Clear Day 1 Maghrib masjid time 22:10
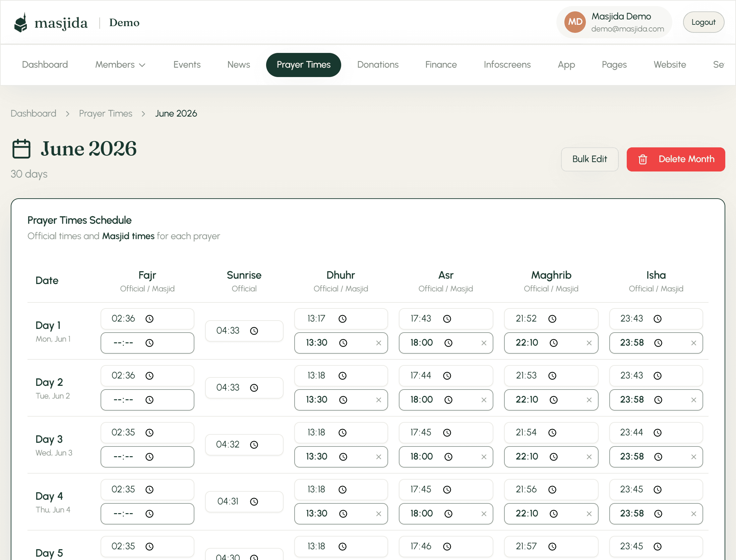This screenshot has height=560, width=736. (589, 343)
